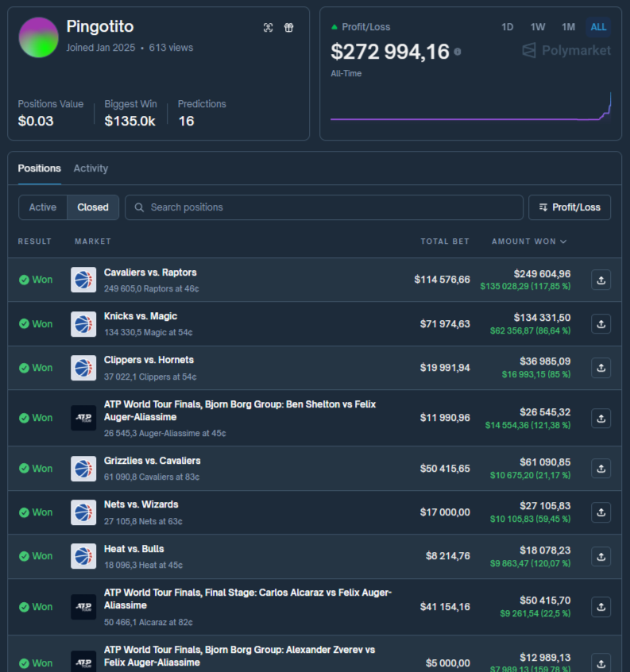Click NBA logo for Grizzlies vs. Cavaliers
Image resolution: width=630 pixels, height=672 pixels.
point(83,469)
